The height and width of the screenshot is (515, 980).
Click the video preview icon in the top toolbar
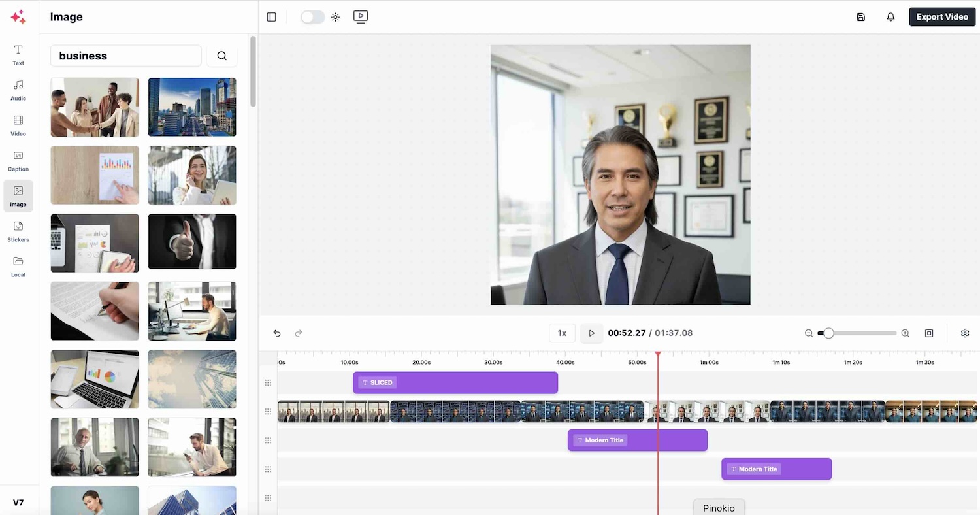click(x=361, y=17)
